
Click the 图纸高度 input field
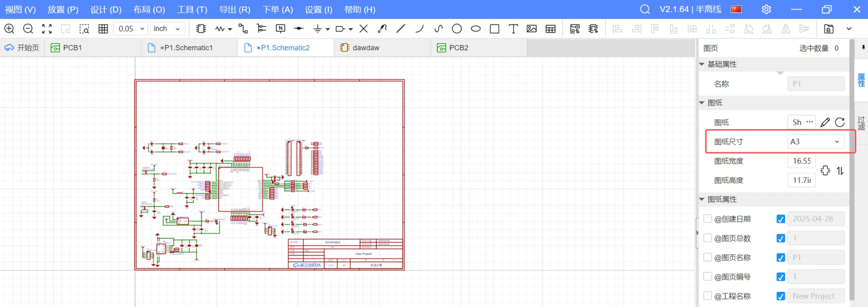(x=801, y=180)
